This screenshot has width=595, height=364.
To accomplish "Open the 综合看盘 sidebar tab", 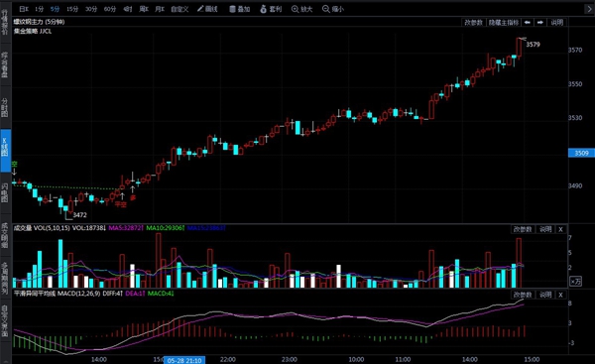I will click(x=5, y=65).
